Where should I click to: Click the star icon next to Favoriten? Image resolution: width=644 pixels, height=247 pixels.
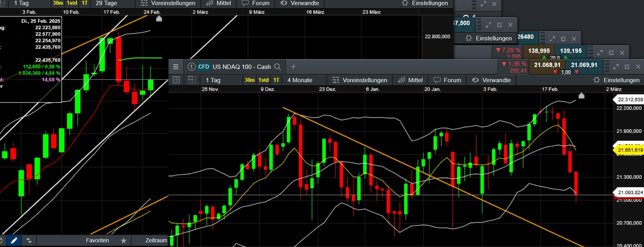[x=124, y=240]
